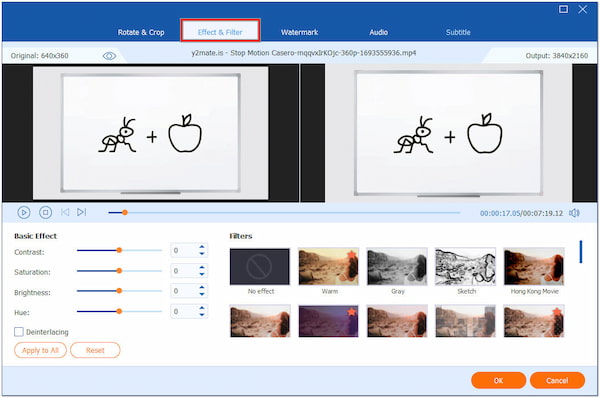The image size is (600, 398).
Task: Click the Reset button
Action: (95, 350)
